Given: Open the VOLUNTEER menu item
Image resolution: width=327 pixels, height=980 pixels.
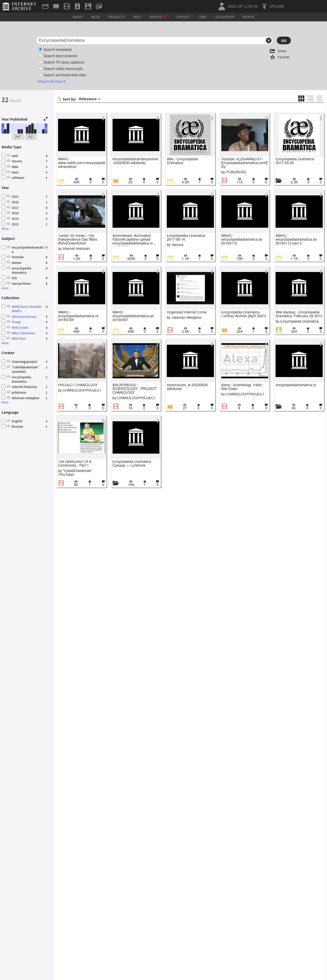Looking at the screenshot, I should pos(224,17).
